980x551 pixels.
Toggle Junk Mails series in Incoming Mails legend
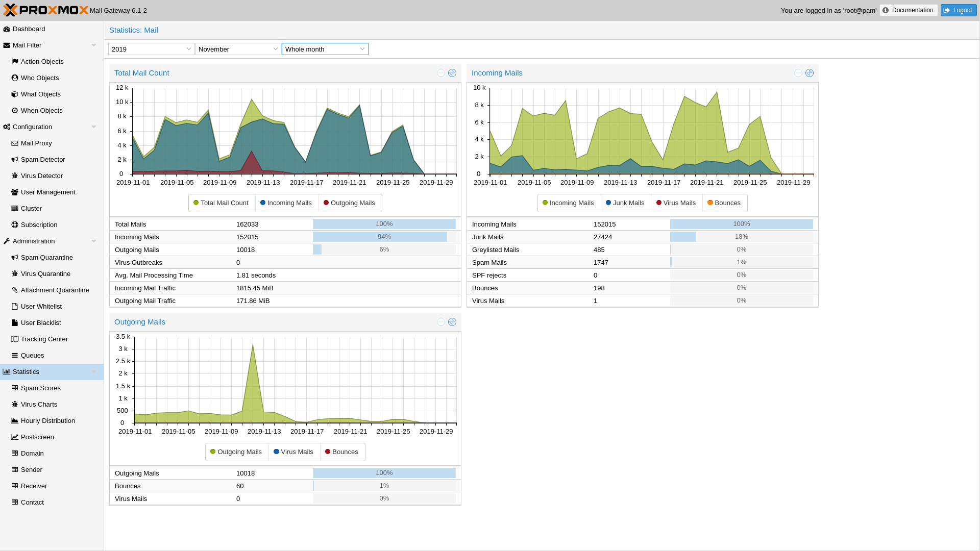(x=625, y=203)
